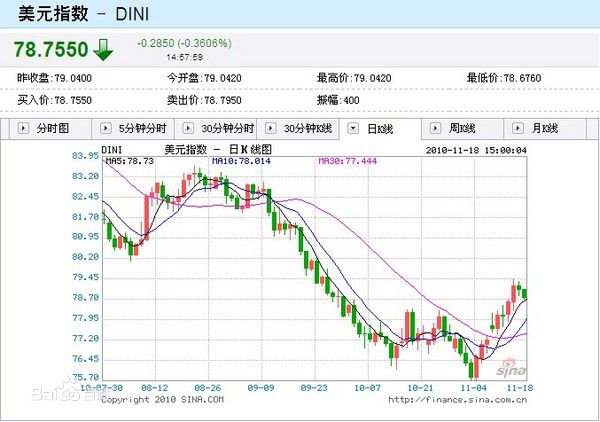The width and height of the screenshot is (600, 422).
Task: Click chart timestamp 2010-11-18 15:00:04
Action: click(x=476, y=150)
